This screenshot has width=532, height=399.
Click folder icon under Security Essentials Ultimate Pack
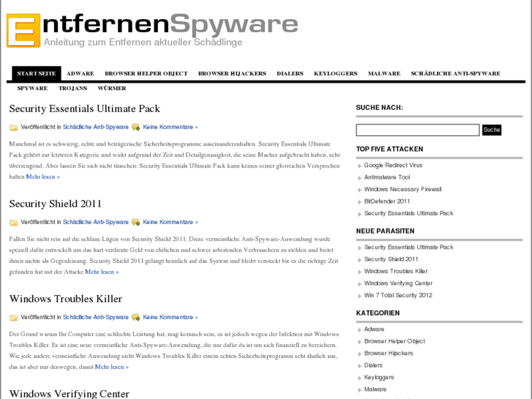(x=14, y=127)
